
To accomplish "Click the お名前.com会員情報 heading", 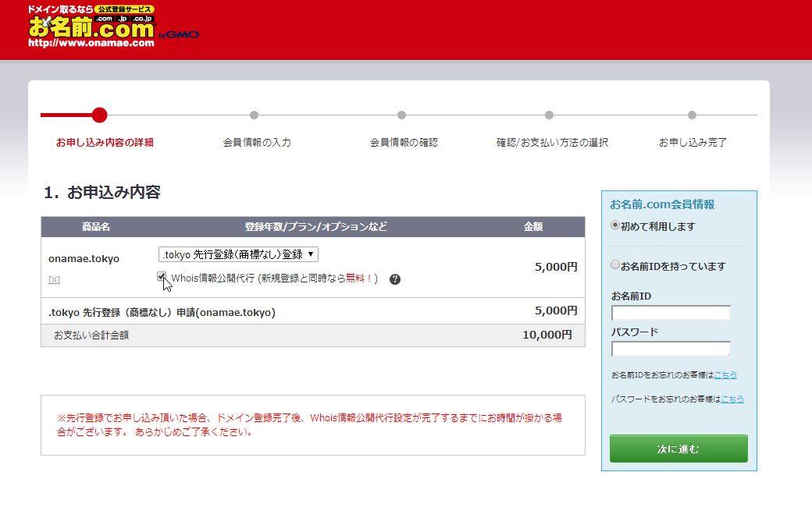I will point(662,204).
